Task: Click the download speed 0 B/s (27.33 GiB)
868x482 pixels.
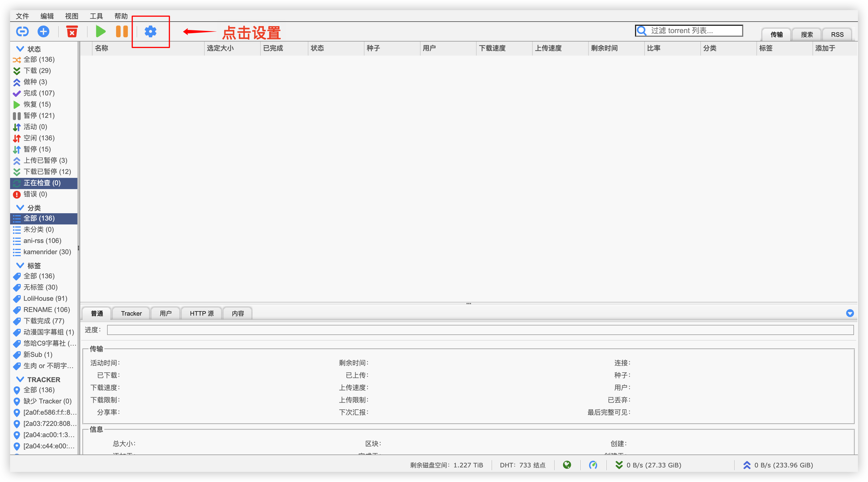Action: tap(648, 465)
